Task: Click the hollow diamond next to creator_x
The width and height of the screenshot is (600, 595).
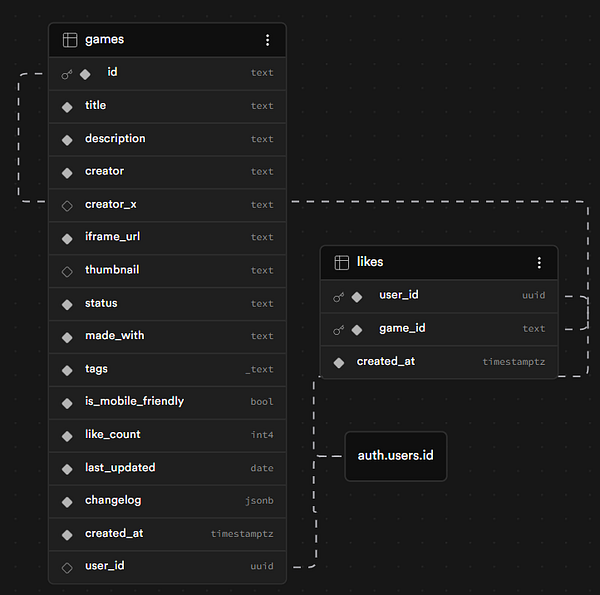Action: click(x=67, y=205)
